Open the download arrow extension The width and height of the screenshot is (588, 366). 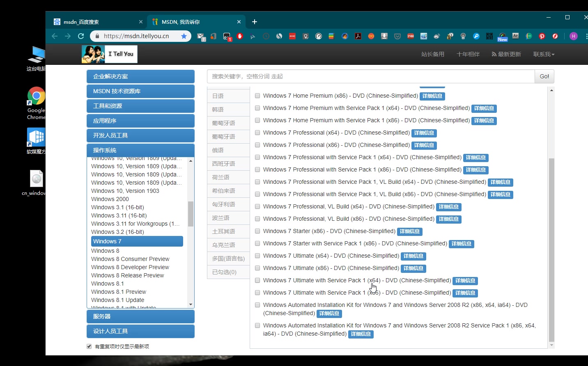384,36
